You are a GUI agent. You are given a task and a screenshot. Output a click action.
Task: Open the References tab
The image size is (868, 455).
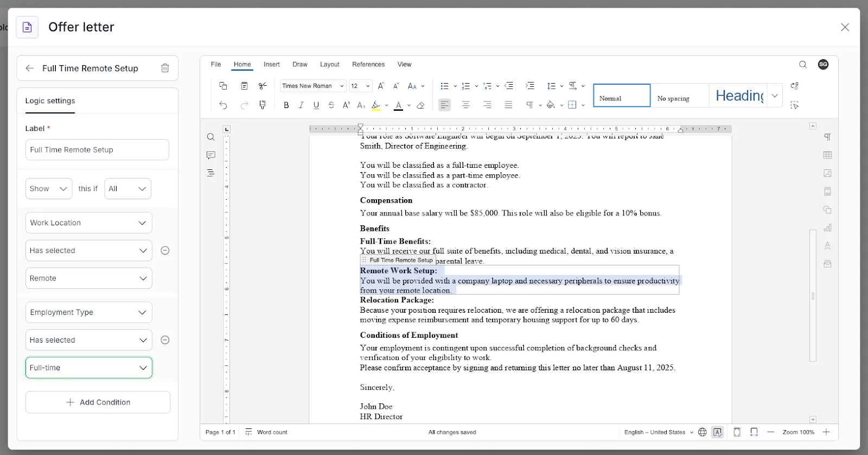(x=368, y=65)
